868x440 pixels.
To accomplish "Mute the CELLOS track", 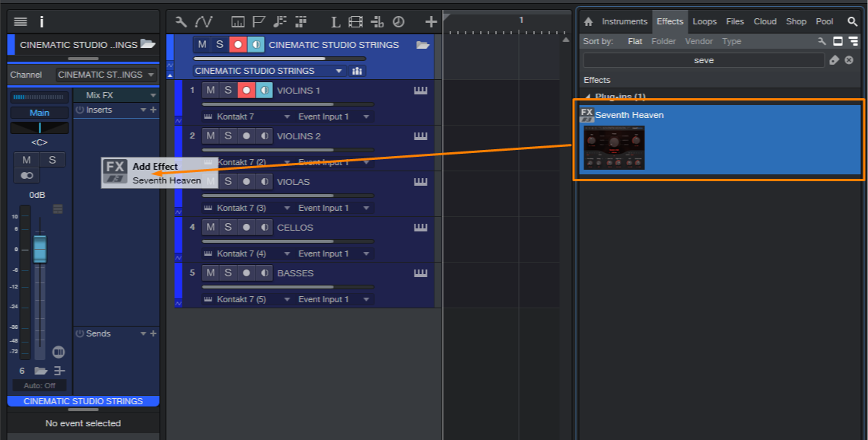I will click(x=210, y=227).
